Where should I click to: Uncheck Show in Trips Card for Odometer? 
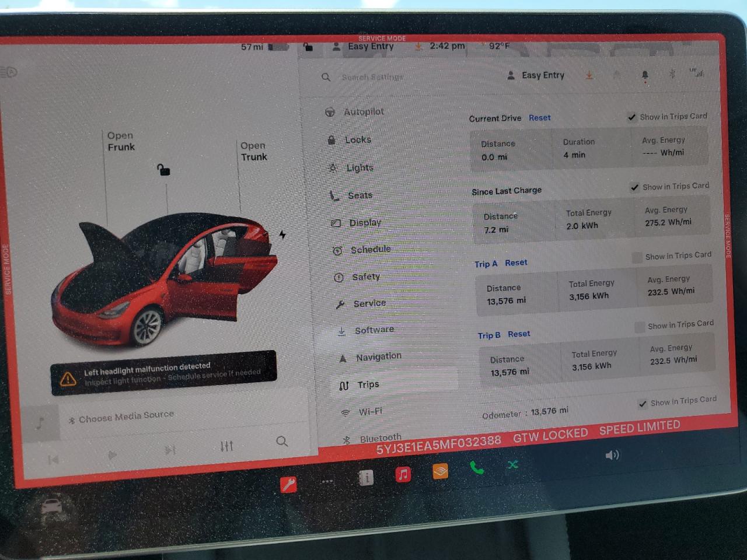(643, 404)
